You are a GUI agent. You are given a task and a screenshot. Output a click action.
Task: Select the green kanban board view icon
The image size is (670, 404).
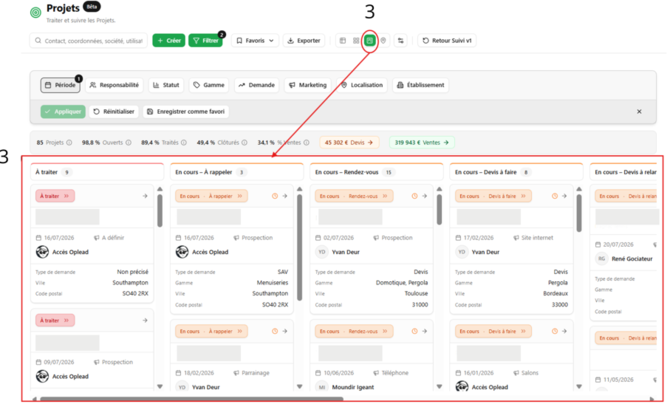coord(370,41)
